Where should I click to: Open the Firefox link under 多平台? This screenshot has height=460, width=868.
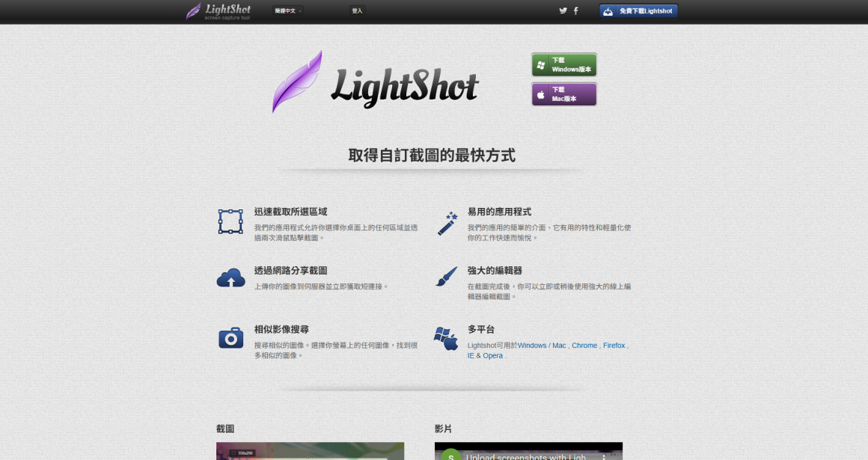[614, 346]
